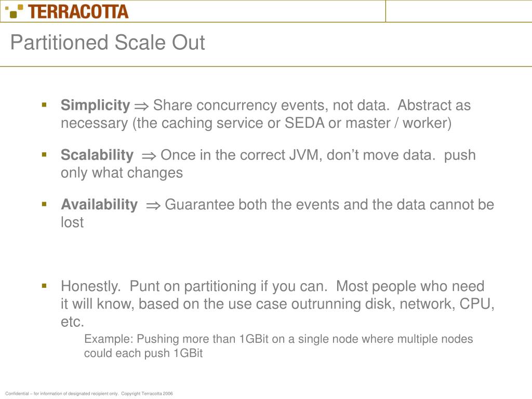532x399 pixels.
Task: Click the 'could each push 1GBit' line
Action: coord(143,353)
